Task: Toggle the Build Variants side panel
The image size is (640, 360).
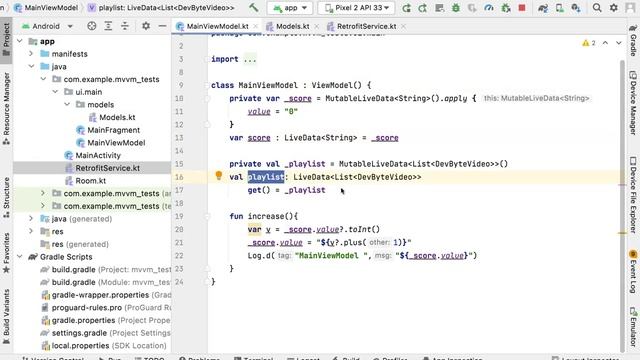Action: pyautogui.click(x=6, y=317)
